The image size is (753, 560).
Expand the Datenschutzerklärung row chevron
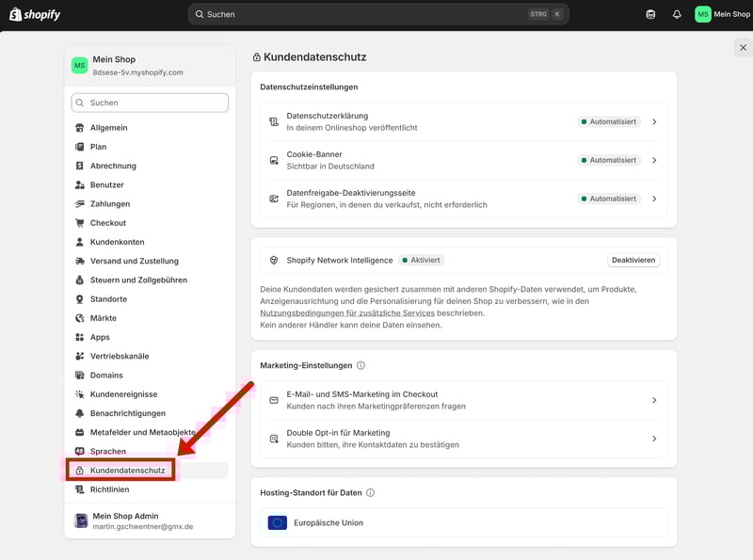(654, 121)
